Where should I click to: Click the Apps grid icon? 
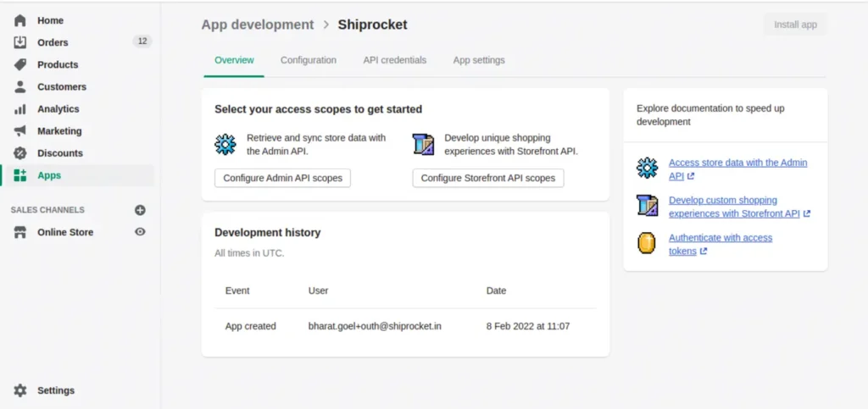(x=20, y=175)
